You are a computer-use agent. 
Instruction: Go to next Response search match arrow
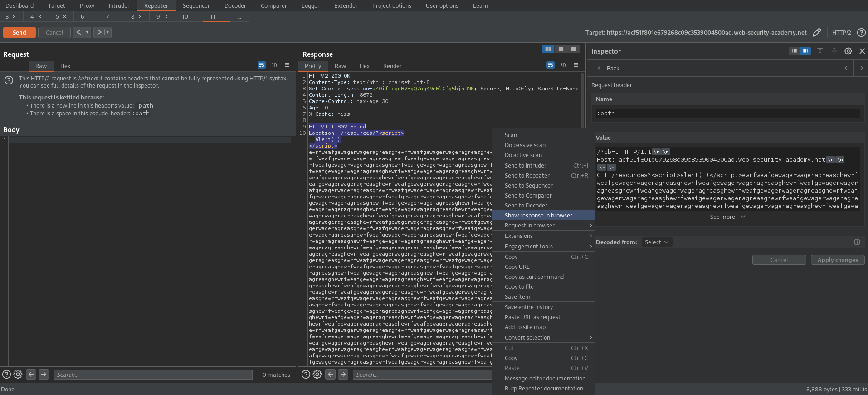point(343,375)
